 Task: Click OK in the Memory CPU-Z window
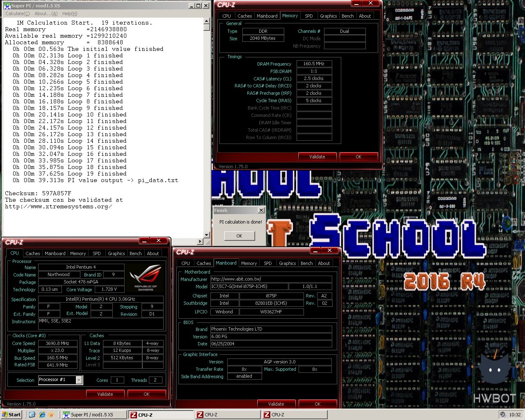pos(358,157)
